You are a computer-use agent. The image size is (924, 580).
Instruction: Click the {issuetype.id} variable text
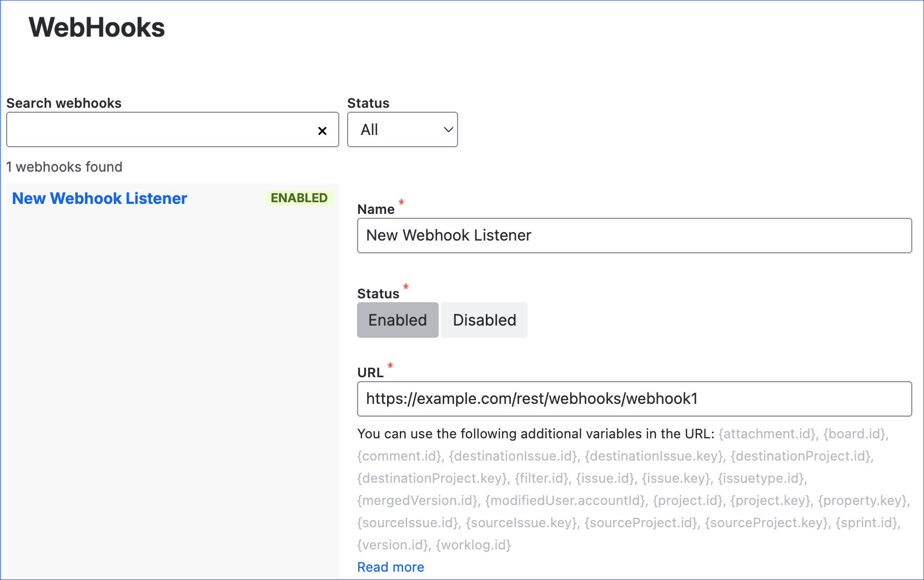(x=761, y=478)
